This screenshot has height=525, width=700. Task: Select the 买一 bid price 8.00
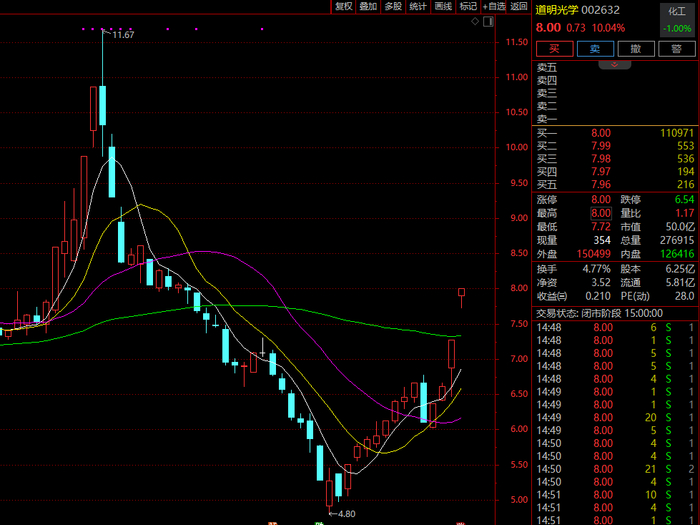click(x=601, y=133)
